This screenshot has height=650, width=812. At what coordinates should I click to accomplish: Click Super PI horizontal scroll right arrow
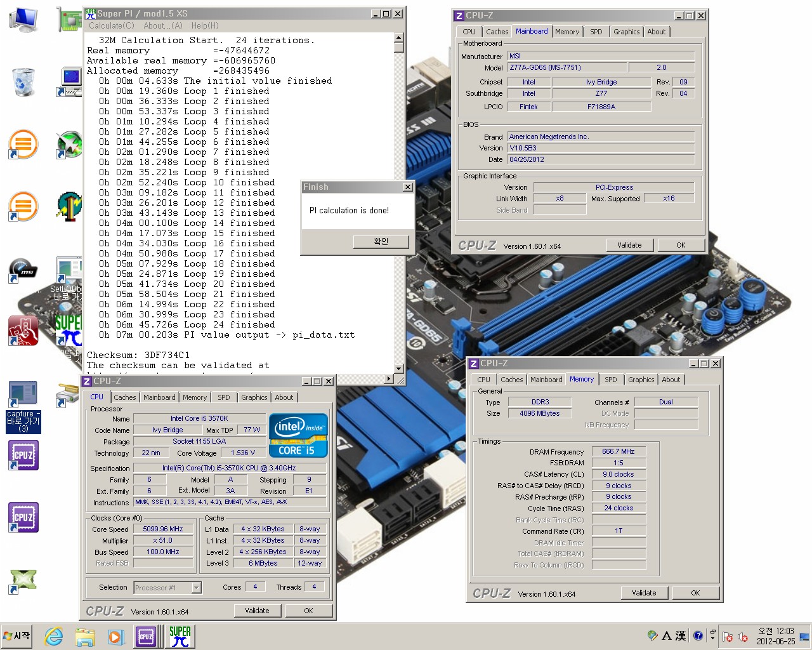pyautogui.click(x=389, y=379)
